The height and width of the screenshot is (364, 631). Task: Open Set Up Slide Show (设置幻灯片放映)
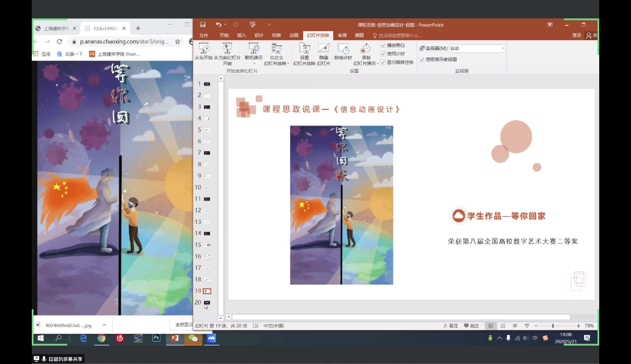[304, 54]
